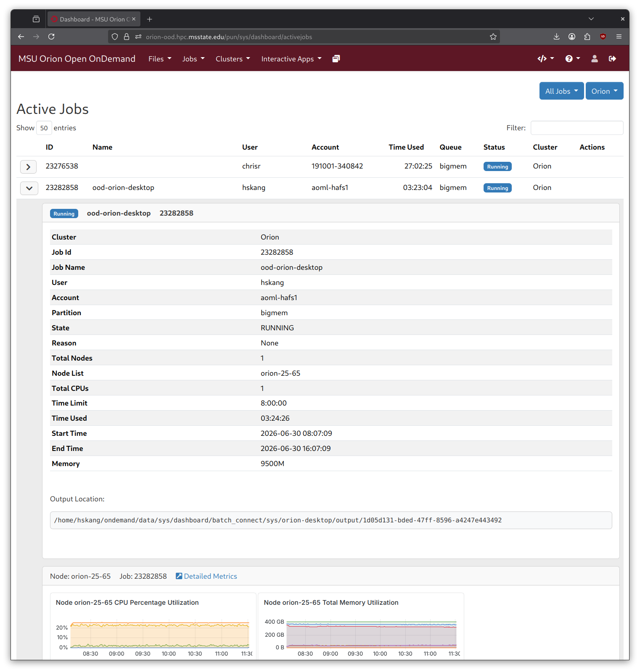This screenshot has height=672, width=640.
Task: Collapse job 23282858 details row
Action: click(29, 188)
